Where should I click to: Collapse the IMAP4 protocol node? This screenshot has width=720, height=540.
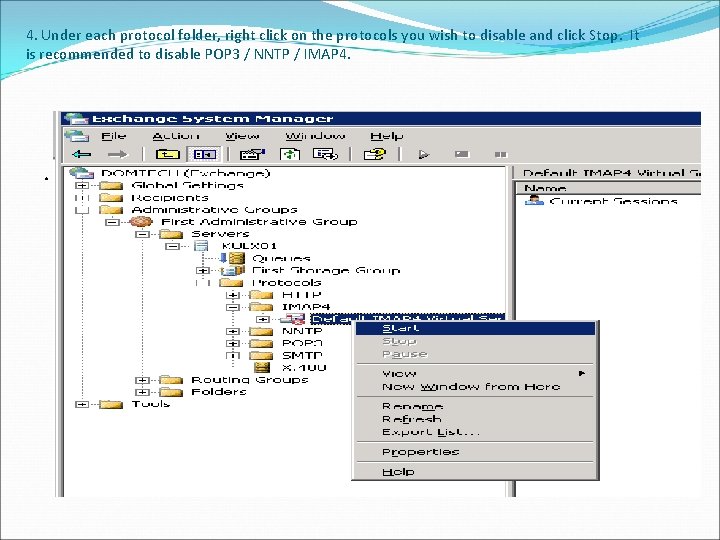pyautogui.click(x=233, y=307)
